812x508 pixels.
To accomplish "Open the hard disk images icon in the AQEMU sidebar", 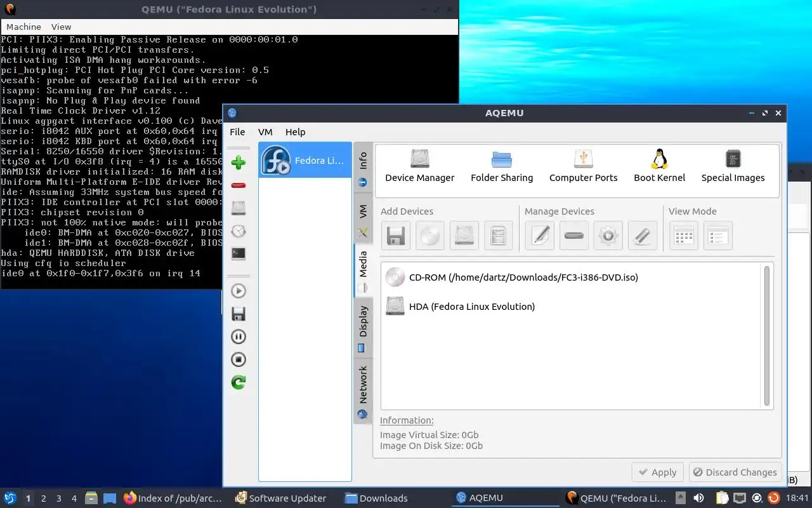I will point(239,208).
